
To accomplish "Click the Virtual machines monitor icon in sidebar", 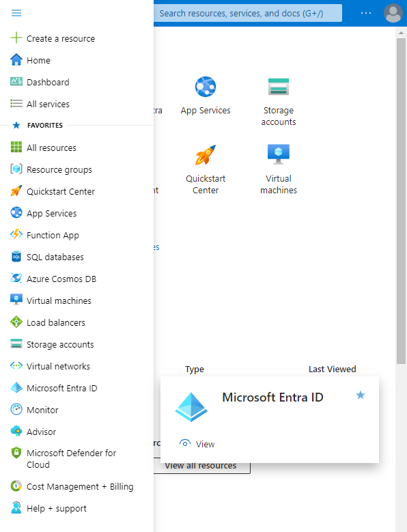I will click(x=16, y=300).
